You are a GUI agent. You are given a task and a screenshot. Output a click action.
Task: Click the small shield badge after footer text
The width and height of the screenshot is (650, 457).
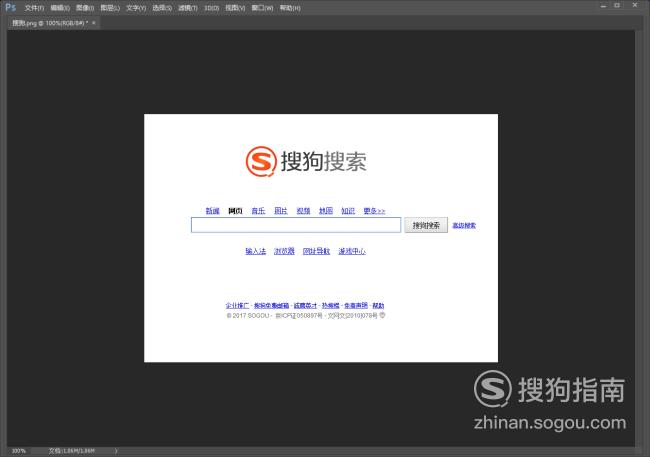(x=382, y=315)
